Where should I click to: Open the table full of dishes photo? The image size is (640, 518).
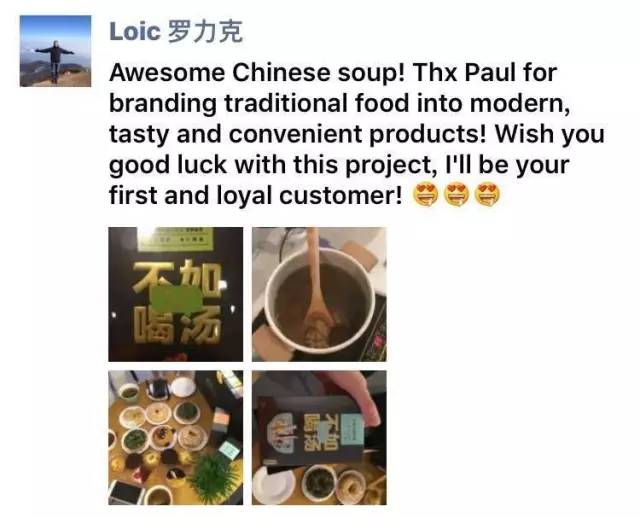[x=176, y=438]
